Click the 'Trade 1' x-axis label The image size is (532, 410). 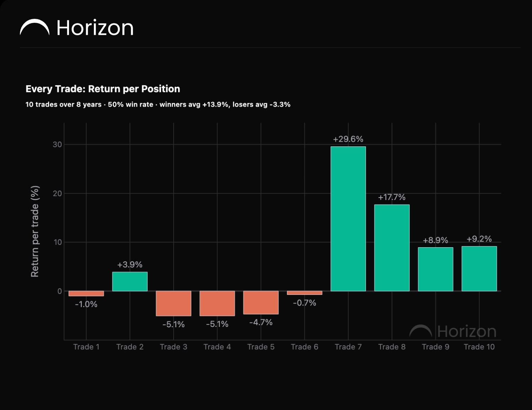tap(86, 347)
